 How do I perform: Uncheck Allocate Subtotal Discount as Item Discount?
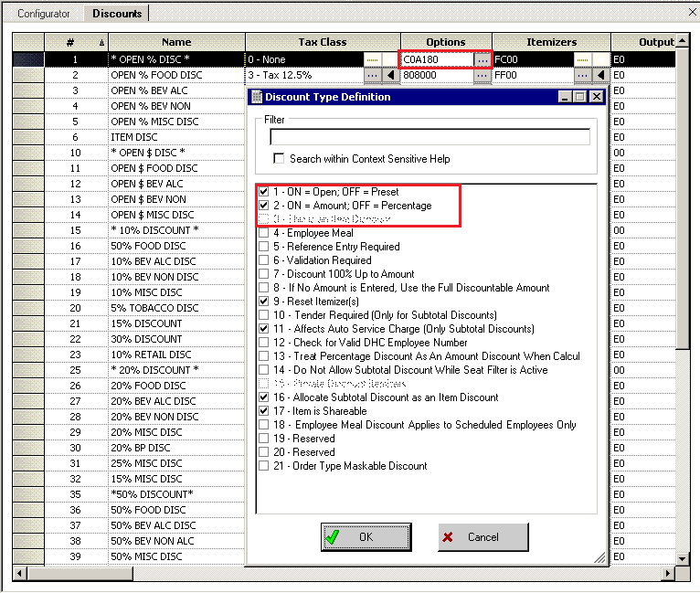(x=264, y=397)
